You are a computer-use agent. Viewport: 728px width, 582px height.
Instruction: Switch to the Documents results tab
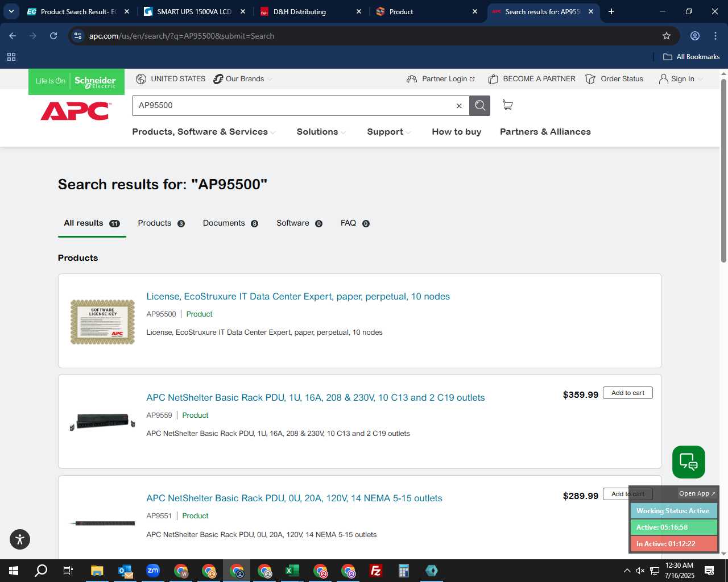tap(230, 223)
